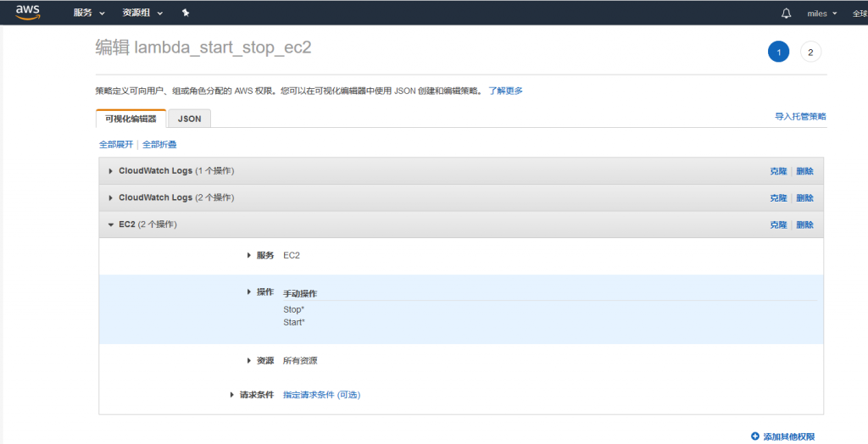Expand the 操作 row arrow

coord(248,291)
